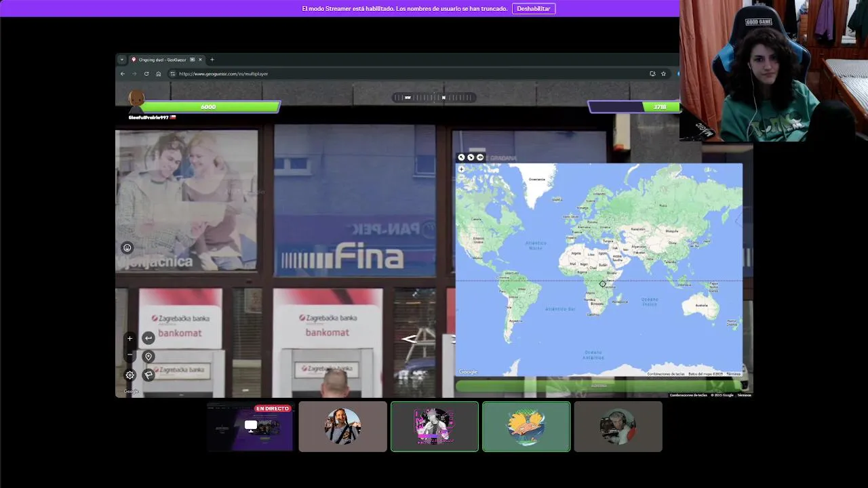Viewport: 868px width, 488px height.
Task: Zoom in the street view with plus
Action: pos(130,338)
